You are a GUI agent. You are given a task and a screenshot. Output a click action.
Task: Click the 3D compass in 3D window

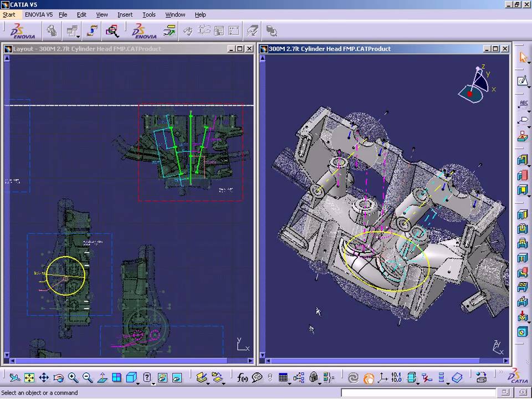pyautogui.click(x=477, y=85)
